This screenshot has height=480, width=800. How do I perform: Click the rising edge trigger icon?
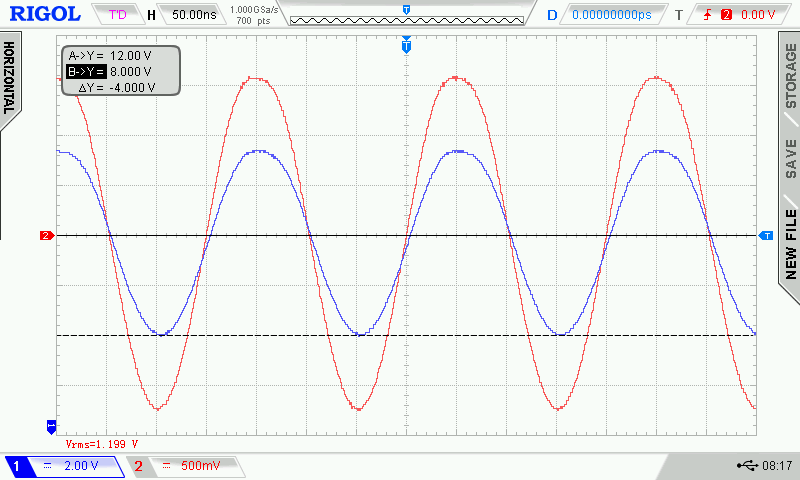(708, 15)
